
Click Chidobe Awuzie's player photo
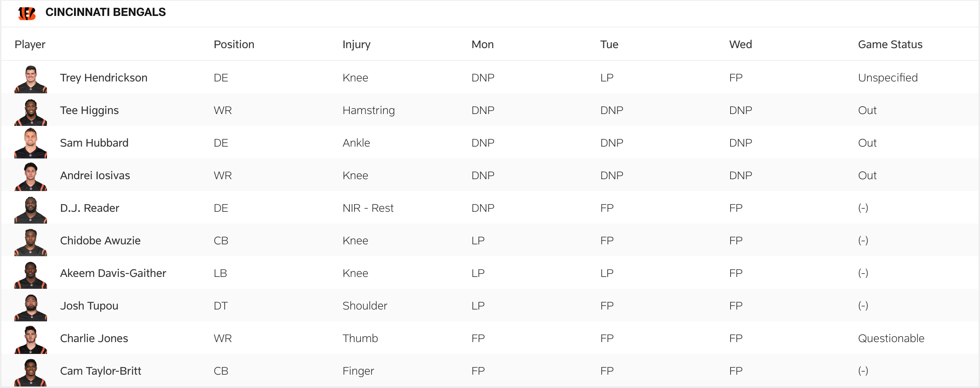coord(31,242)
